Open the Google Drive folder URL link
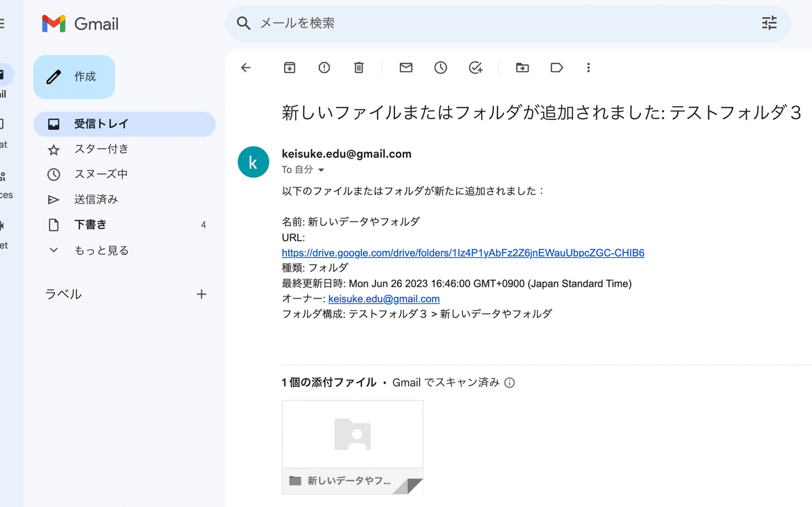Image resolution: width=812 pixels, height=507 pixels. pos(463,253)
